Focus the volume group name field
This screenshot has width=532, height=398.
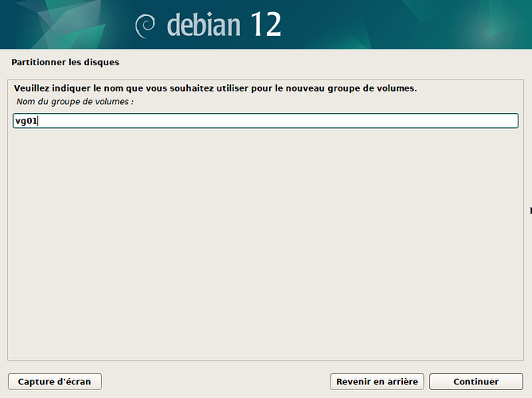click(x=266, y=121)
